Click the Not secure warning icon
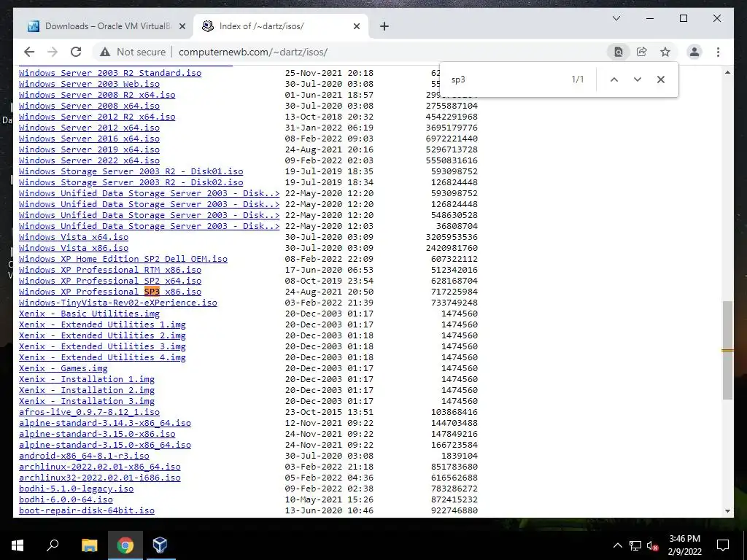The width and height of the screenshot is (747, 560). point(105,52)
